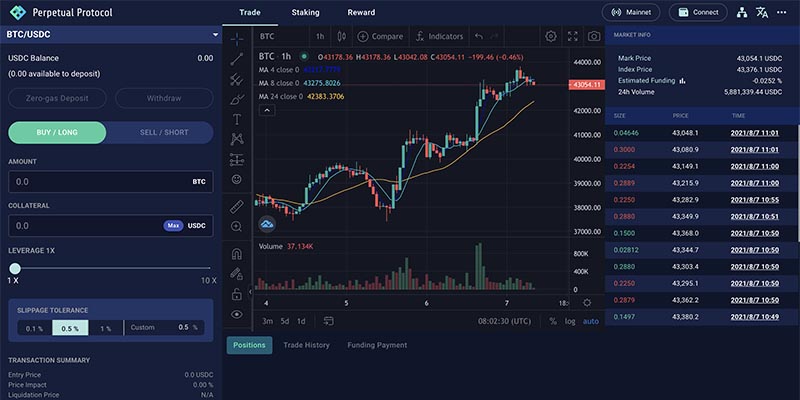This screenshot has width=800, height=400.
Task: Collapse the chart drawing toolbar arrow
Action: point(251,292)
